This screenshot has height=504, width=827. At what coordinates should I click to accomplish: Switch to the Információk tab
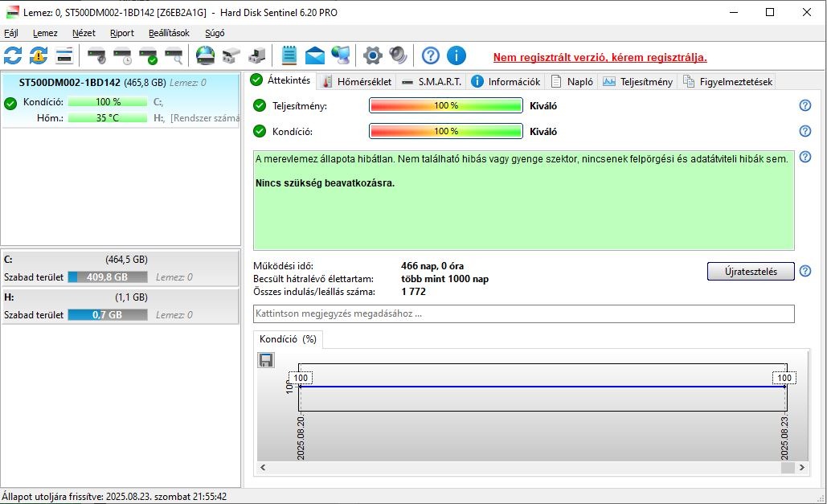506,82
